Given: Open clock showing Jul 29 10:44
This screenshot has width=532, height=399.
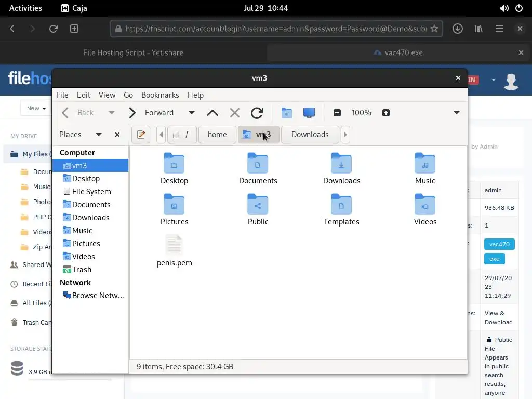Looking at the screenshot, I should 265,8.
